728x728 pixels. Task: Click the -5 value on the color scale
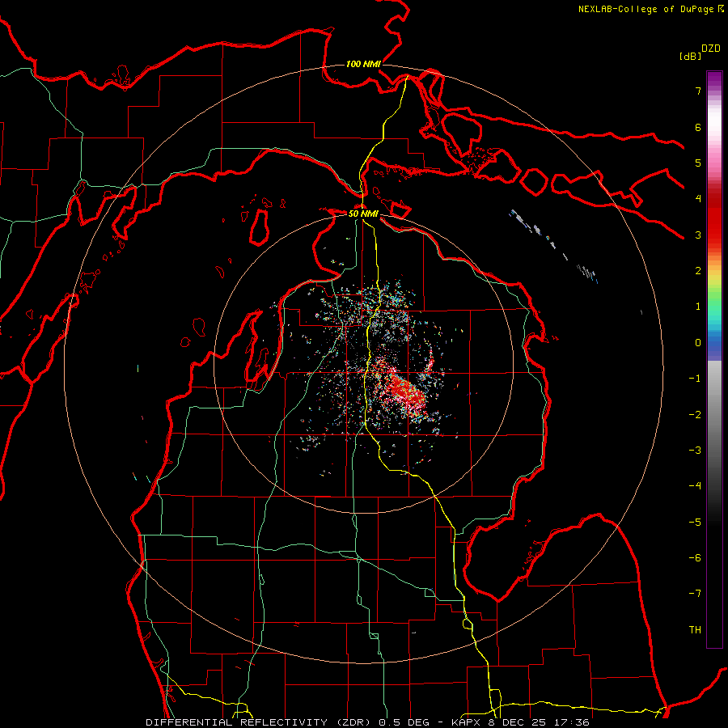695,522
